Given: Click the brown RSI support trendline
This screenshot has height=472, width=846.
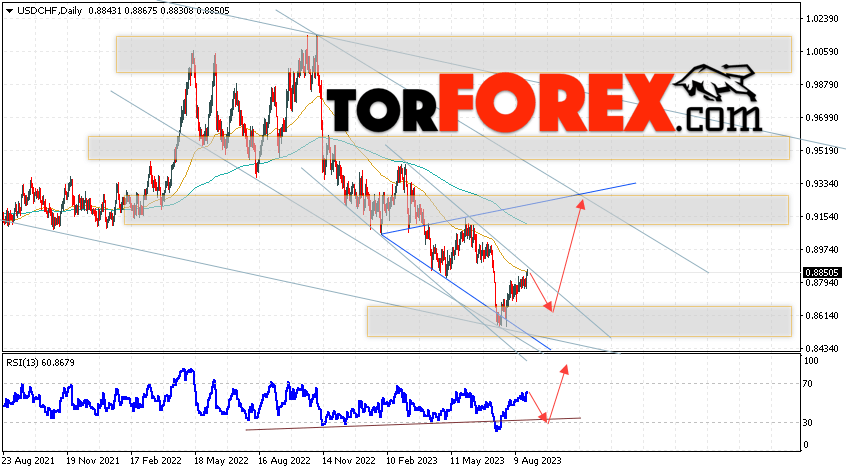Looking at the screenshot, I should [x=413, y=424].
